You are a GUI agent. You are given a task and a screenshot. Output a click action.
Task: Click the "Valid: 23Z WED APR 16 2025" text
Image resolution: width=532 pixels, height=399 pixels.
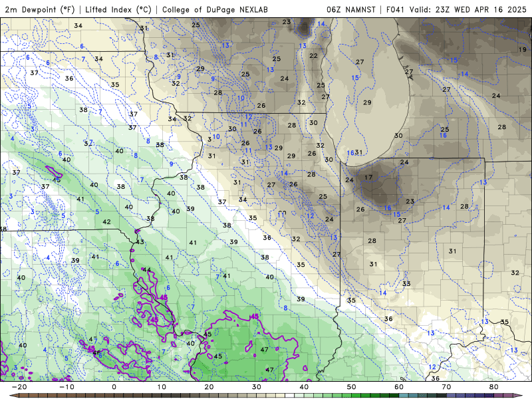[x=468, y=9]
